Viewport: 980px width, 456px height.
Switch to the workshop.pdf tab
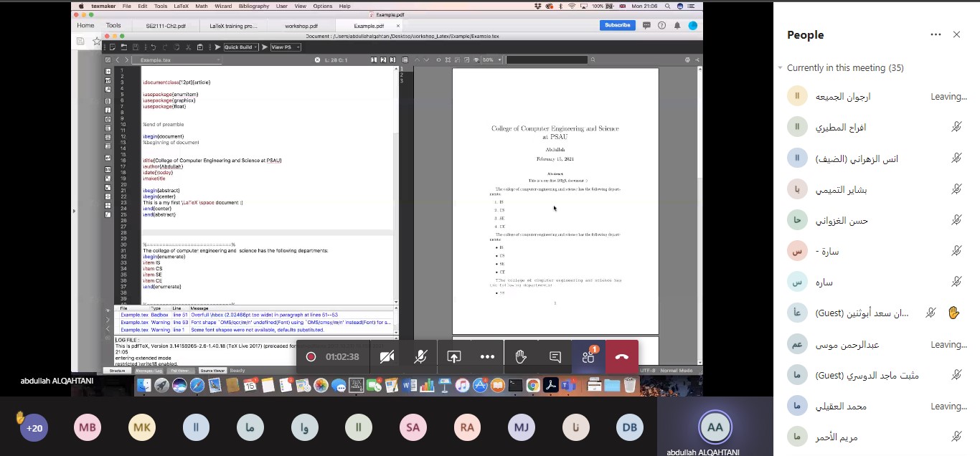pos(301,26)
